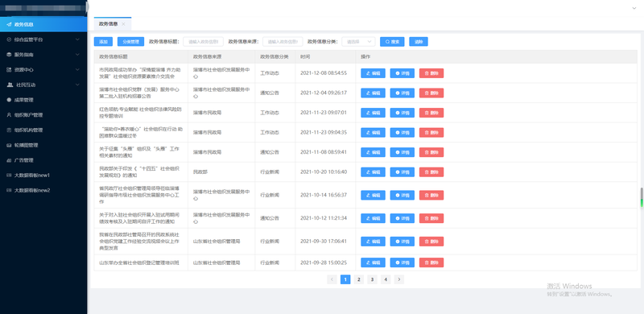Select 政务信息 in the sidebar
Screen dimensions: 644x314
(x=43, y=24)
